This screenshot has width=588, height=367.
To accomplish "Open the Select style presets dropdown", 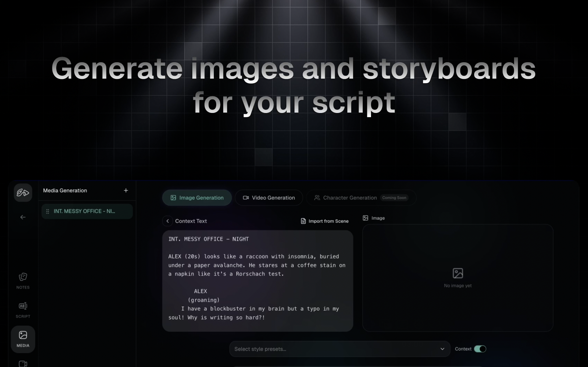I will pyautogui.click(x=339, y=349).
